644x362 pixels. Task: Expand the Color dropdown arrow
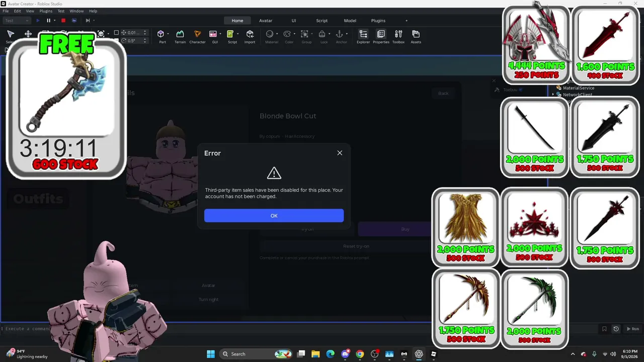[x=295, y=34]
